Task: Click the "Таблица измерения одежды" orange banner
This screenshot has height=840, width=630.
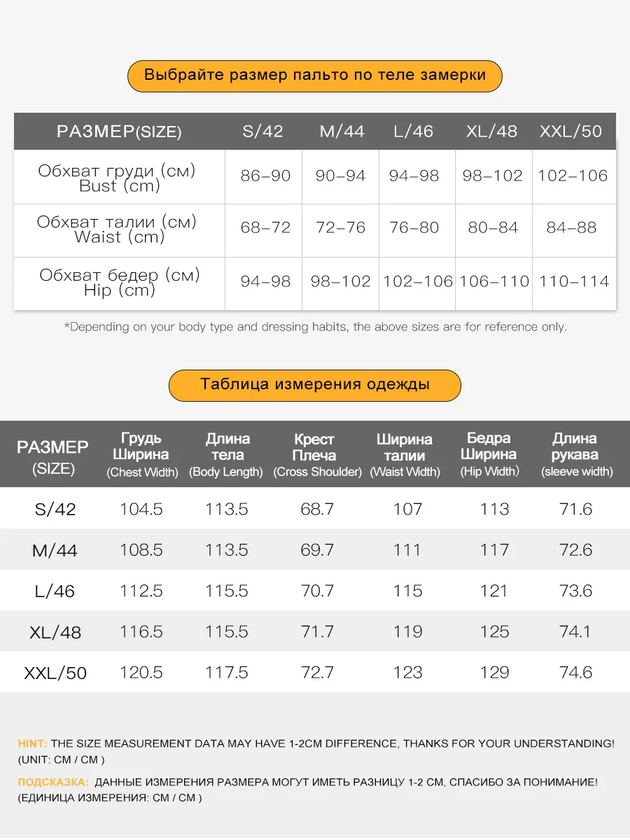Action: 314,384
